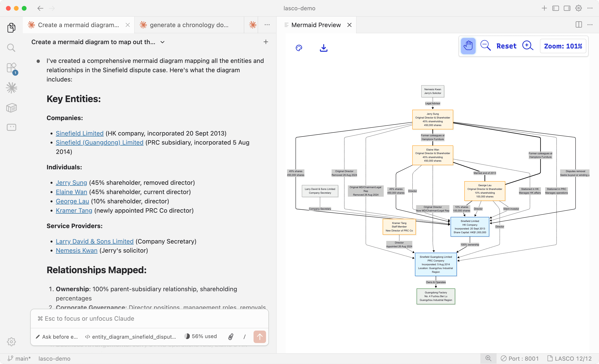The height and width of the screenshot is (364, 599).
Task: Click the Claude starburst icon in sidebar
Action: [x=11, y=88]
